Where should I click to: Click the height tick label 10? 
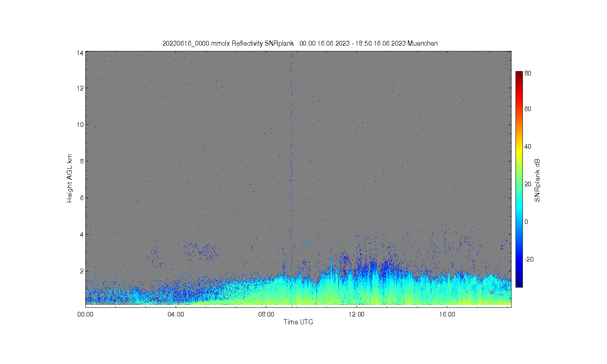click(80, 125)
